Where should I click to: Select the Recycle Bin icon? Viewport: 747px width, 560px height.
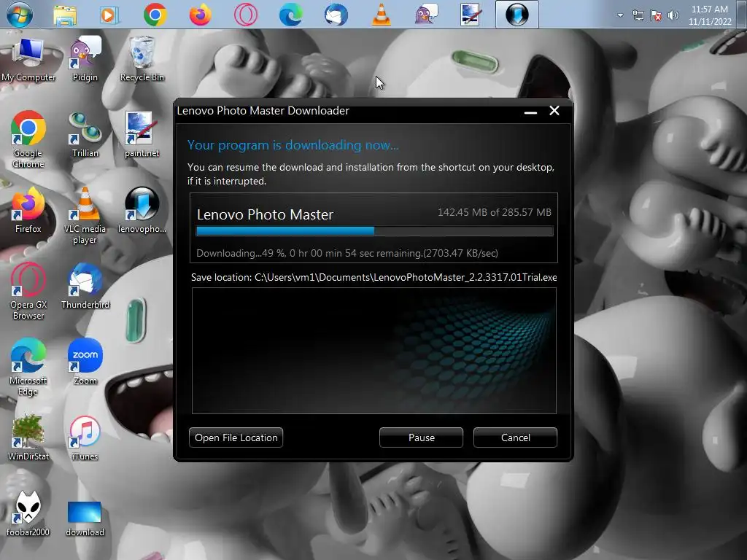142,60
